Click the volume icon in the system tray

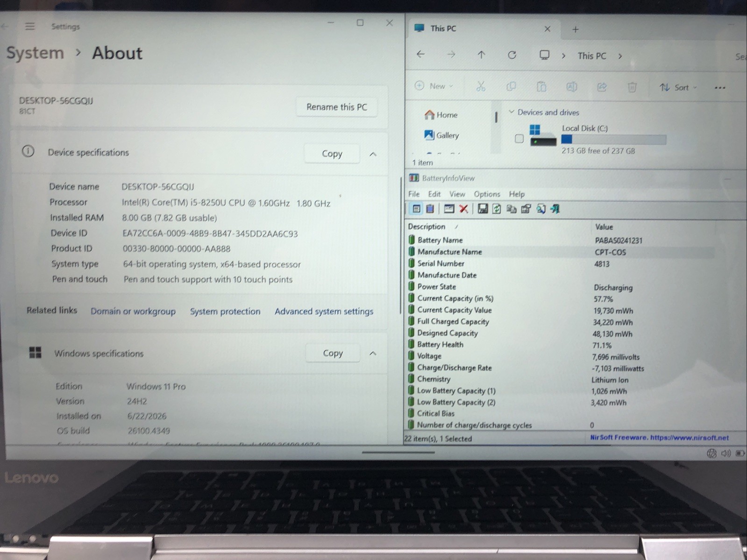(726, 453)
